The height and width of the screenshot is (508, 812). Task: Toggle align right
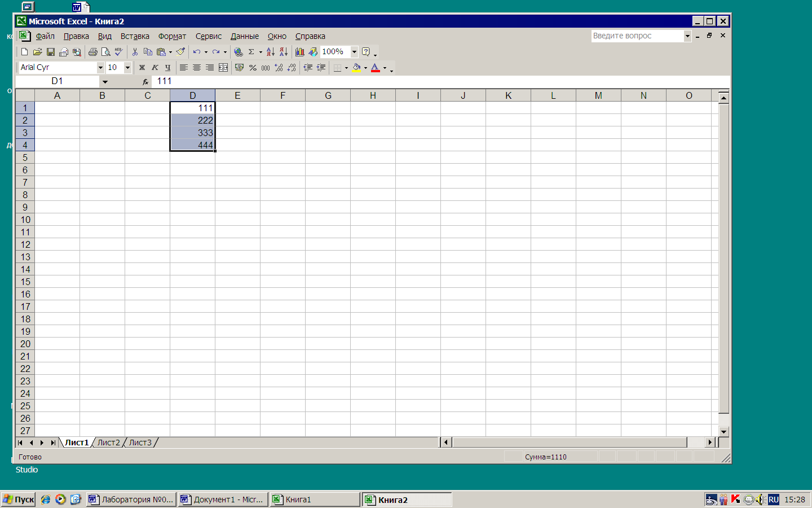pos(210,68)
